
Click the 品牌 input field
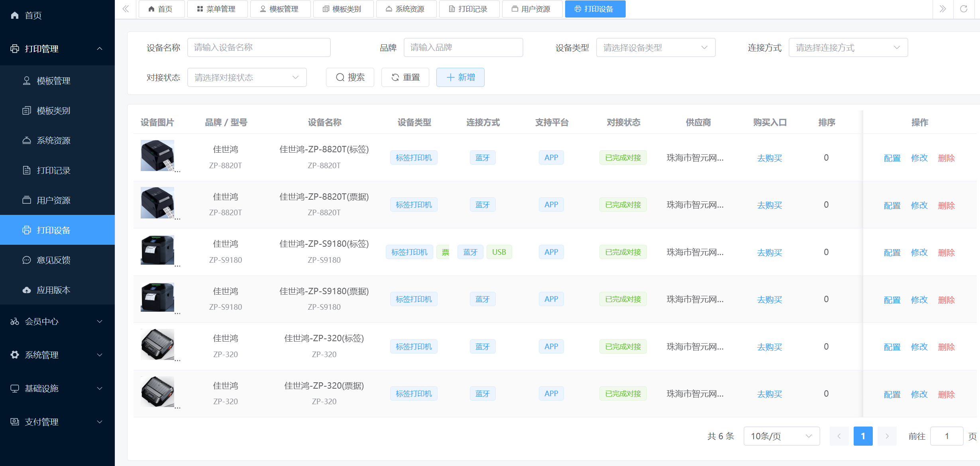pyautogui.click(x=463, y=47)
